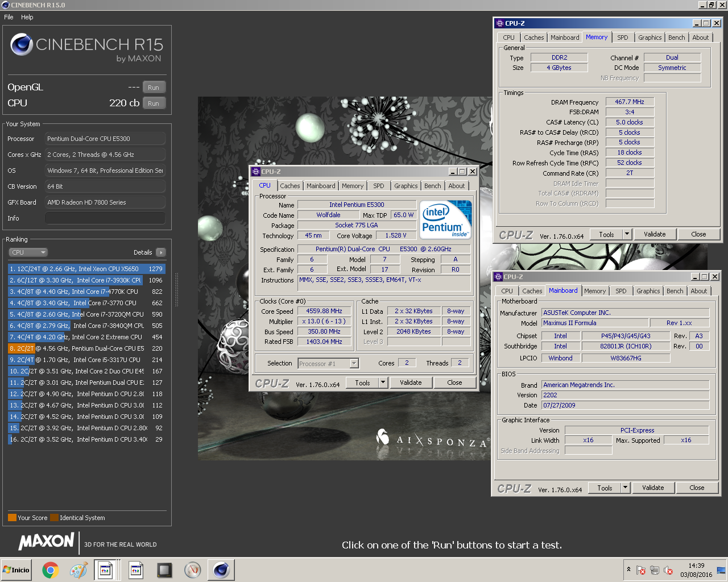The height and width of the screenshot is (582, 728).
Task: Select ranking row 1 Xeon X5650
Action: tap(86, 269)
